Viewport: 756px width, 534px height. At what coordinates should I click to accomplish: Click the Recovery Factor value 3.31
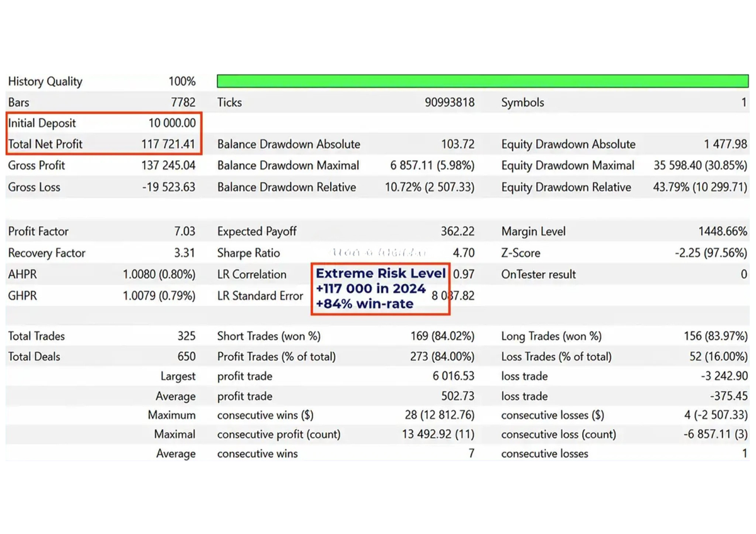pyautogui.click(x=186, y=253)
